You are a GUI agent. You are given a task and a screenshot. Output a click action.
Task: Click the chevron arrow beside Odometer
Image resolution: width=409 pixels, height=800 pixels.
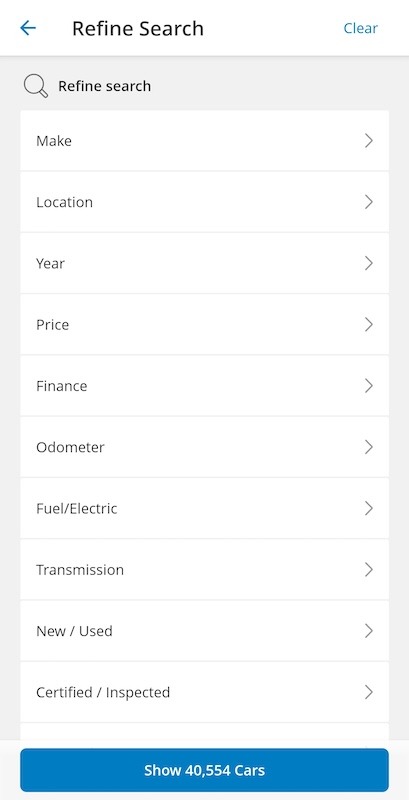point(369,447)
